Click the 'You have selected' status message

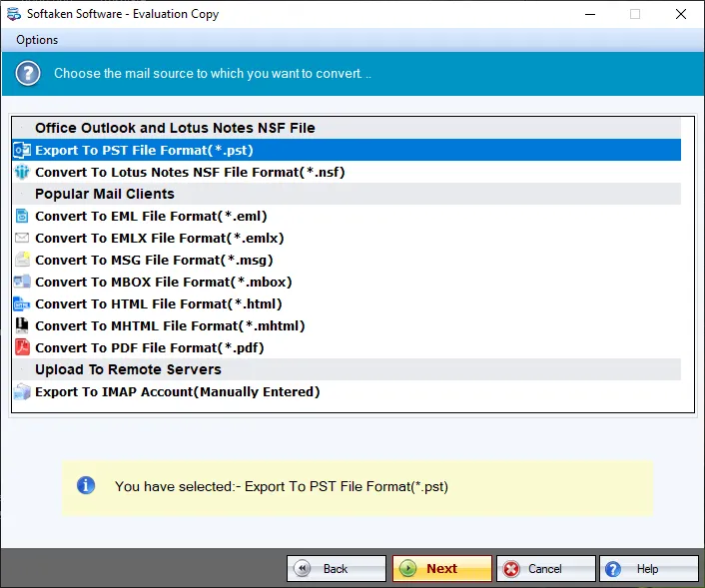282,486
